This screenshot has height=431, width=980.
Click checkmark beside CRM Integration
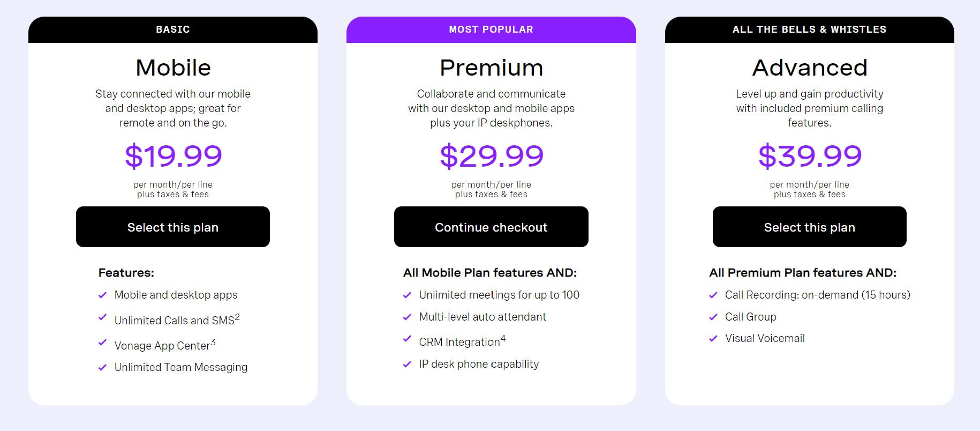[x=407, y=339]
